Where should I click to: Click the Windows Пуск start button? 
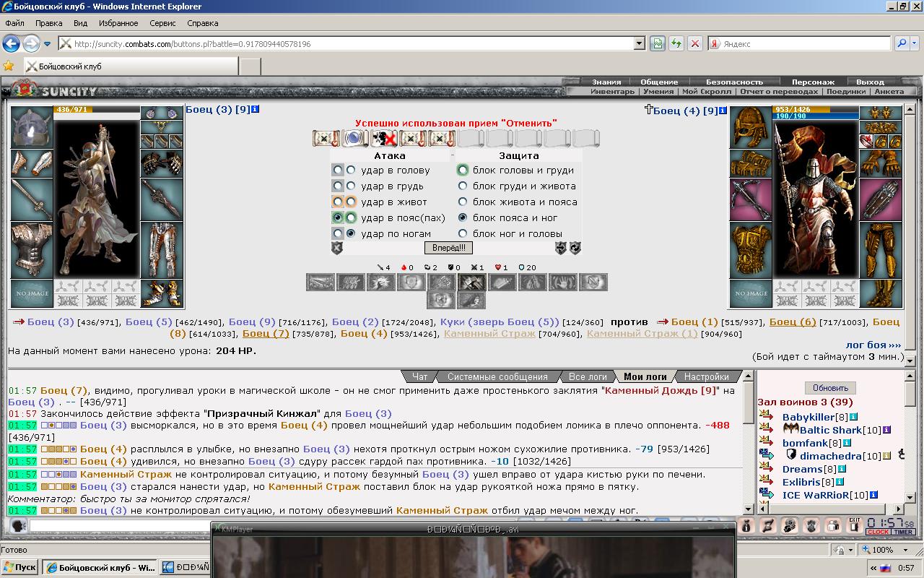click(x=20, y=567)
